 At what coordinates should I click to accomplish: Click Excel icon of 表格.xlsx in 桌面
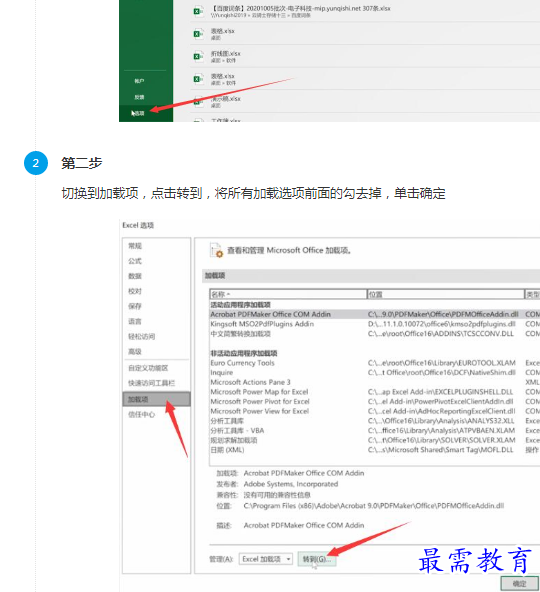(198, 34)
